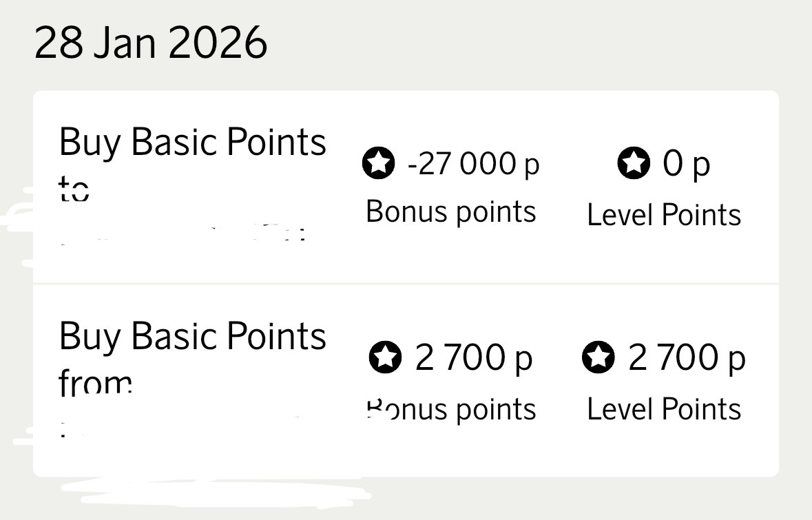Open the Buy Basic Points to transaction
The width and height of the screenshot is (812, 520).
pos(406,187)
